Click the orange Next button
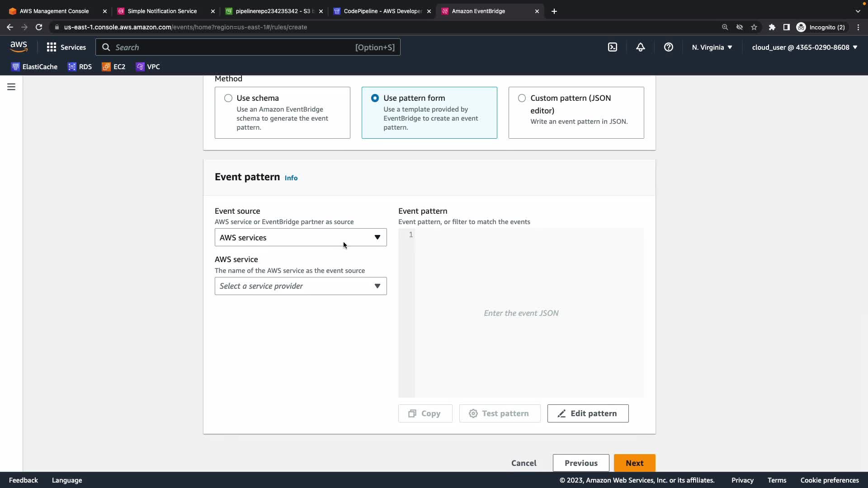 (634, 463)
